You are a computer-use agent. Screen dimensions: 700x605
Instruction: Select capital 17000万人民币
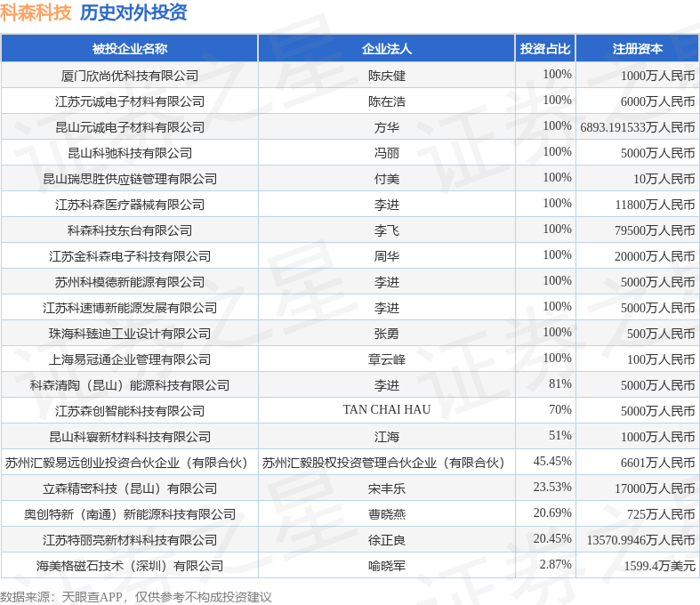655,488
